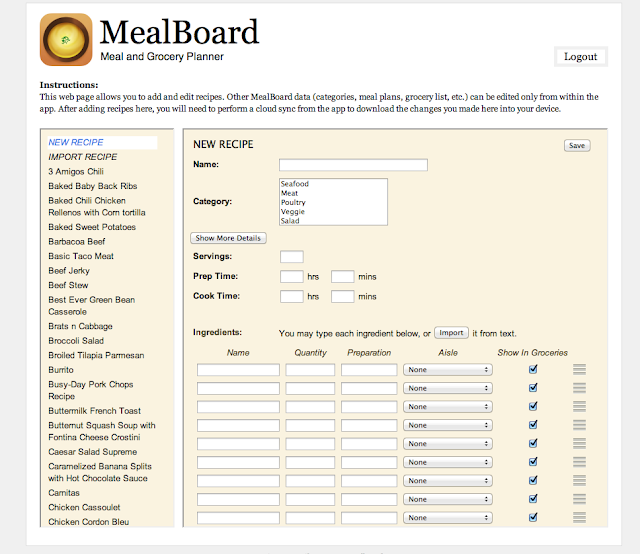Uncheck Show In Groceries for seventh ingredient

pos(533,480)
